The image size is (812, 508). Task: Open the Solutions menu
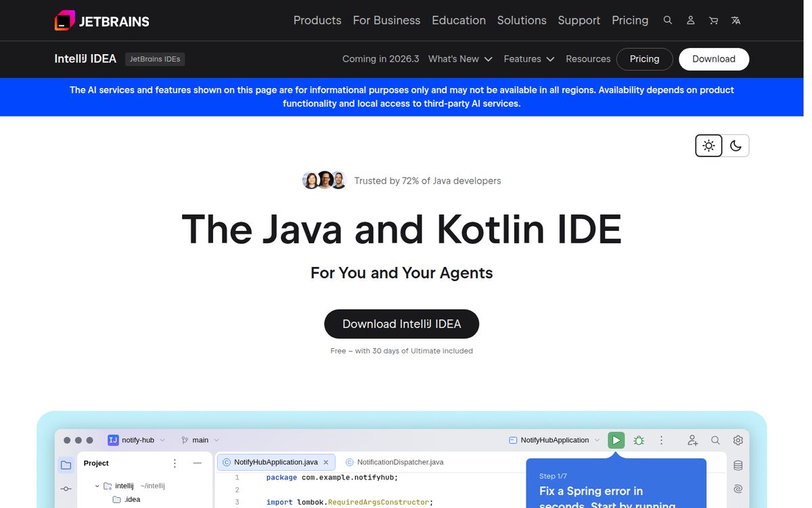522,20
